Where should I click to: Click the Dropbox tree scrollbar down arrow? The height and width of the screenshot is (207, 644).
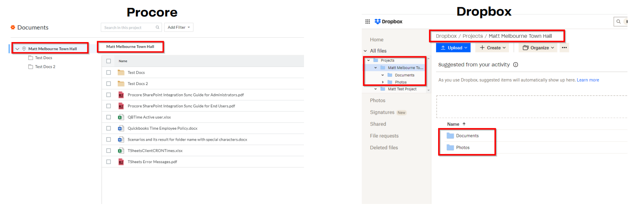coord(429,90)
